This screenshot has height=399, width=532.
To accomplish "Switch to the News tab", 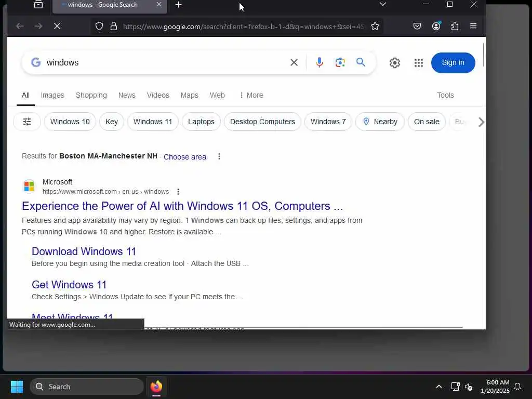I will [127, 96].
